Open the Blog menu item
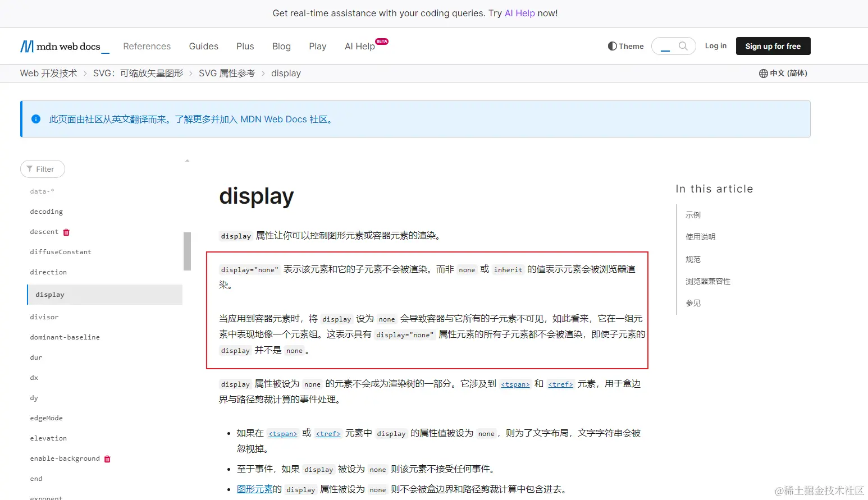 pyautogui.click(x=281, y=46)
